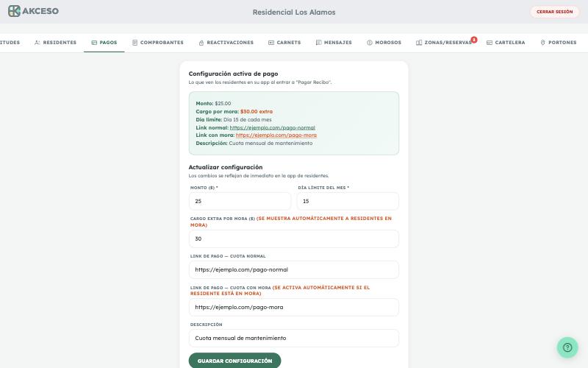Open the help question-mark bubble
The height and width of the screenshot is (368, 588).
tap(567, 347)
